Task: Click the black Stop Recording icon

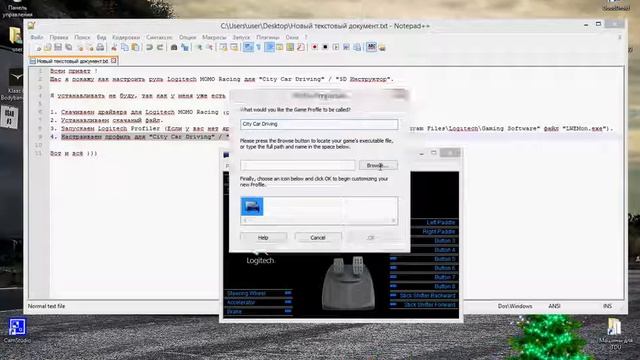Action: 325,48
